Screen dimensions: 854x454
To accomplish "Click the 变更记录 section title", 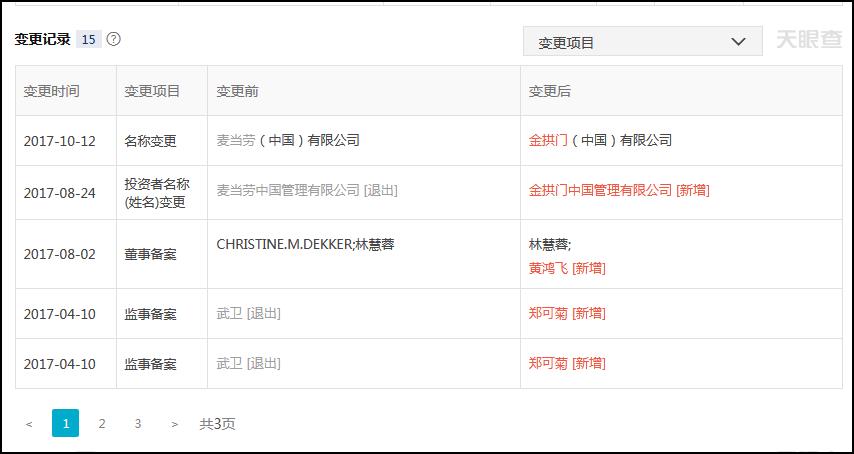I will point(43,39).
